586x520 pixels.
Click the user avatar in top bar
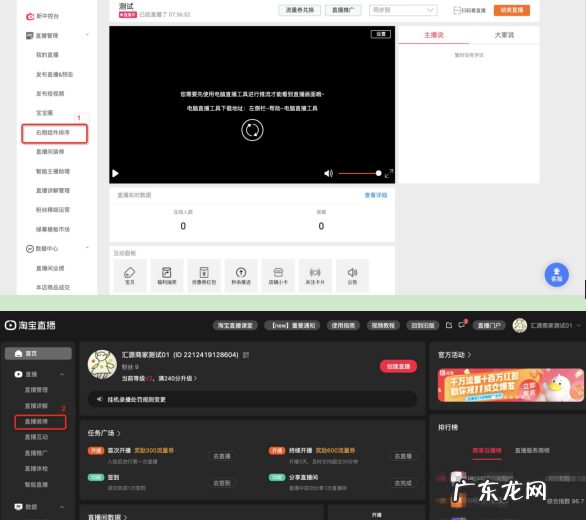click(519, 326)
